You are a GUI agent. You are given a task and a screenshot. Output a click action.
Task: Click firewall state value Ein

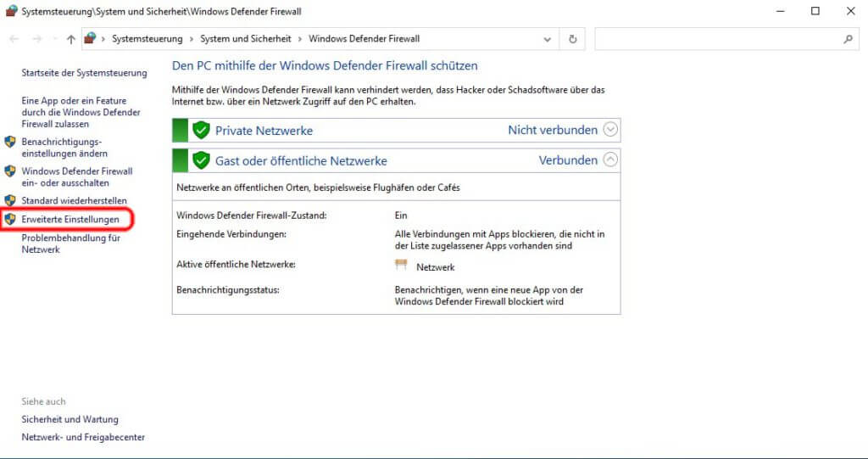point(401,216)
